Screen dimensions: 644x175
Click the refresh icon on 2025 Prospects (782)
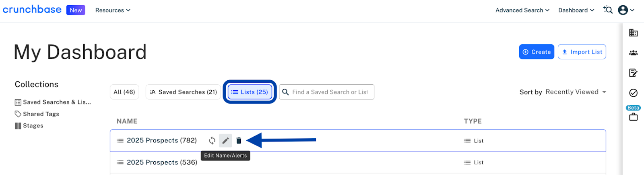pyautogui.click(x=212, y=141)
